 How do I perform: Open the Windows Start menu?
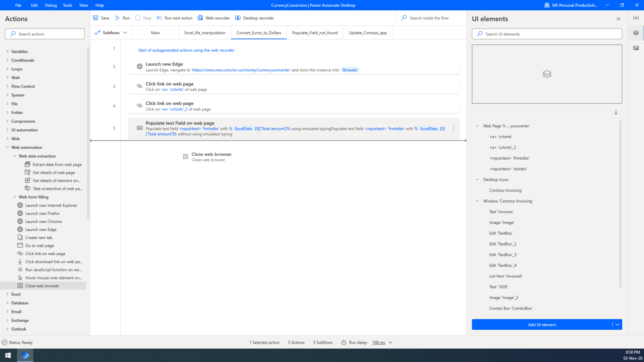tap(8, 355)
